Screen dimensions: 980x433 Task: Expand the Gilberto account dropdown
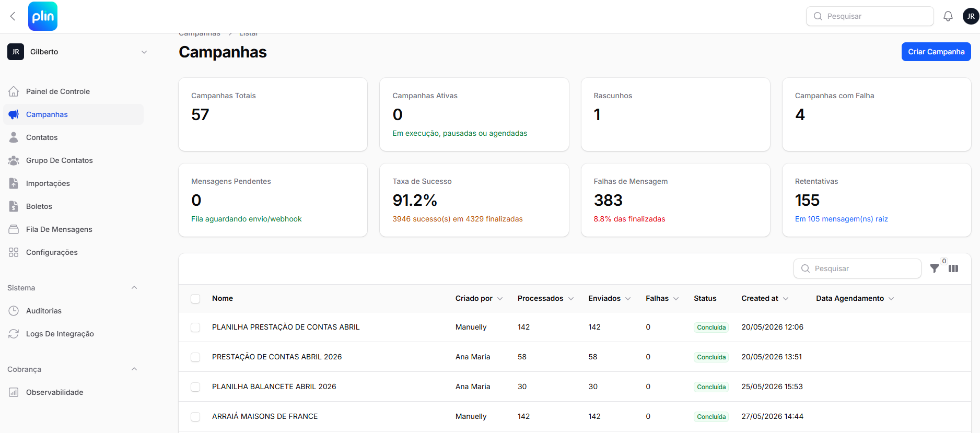(x=144, y=52)
